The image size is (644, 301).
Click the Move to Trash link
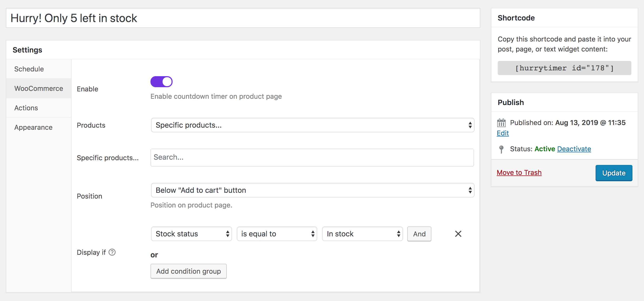pos(519,173)
